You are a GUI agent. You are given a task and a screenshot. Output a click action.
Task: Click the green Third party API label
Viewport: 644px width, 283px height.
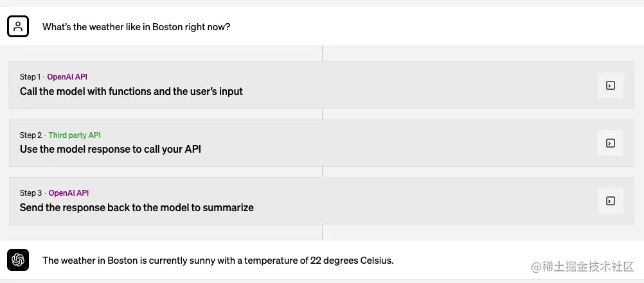click(x=75, y=135)
